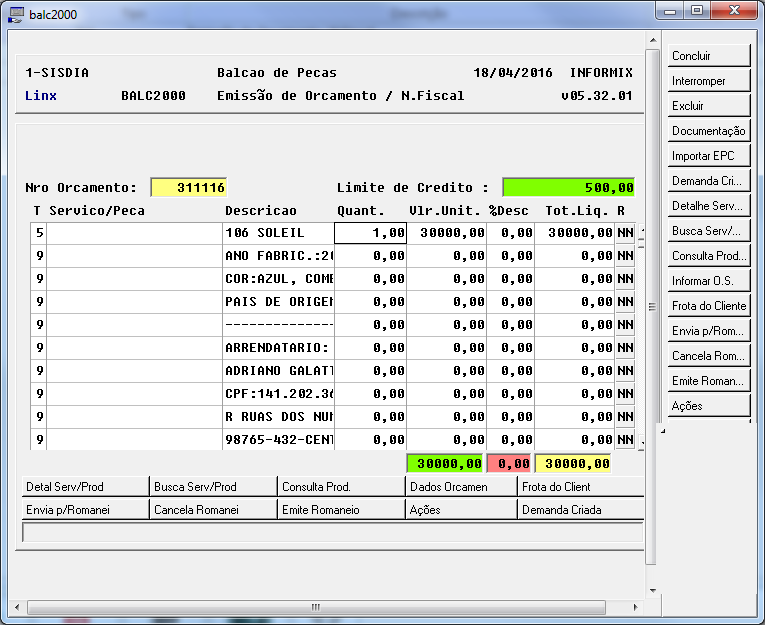Image resolution: width=765 pixels, height=625 pixels.
Task: Select Demanda Criada bottom button
Action: [580, 510]
